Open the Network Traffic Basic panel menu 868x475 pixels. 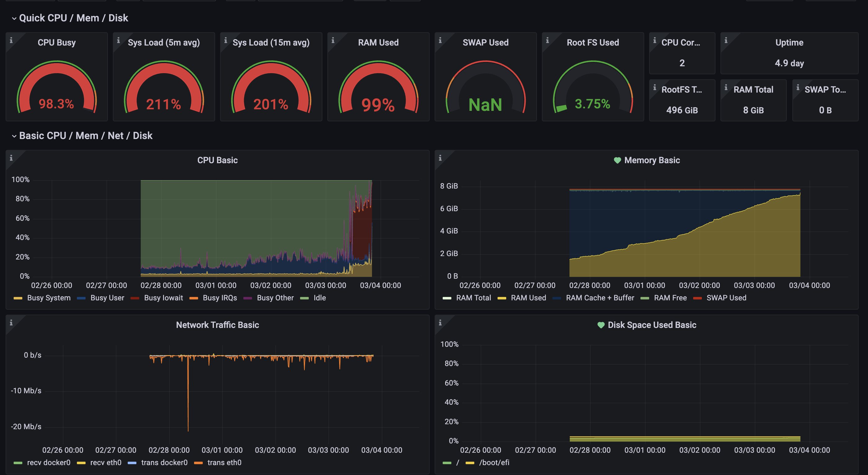tap(217, 325)
